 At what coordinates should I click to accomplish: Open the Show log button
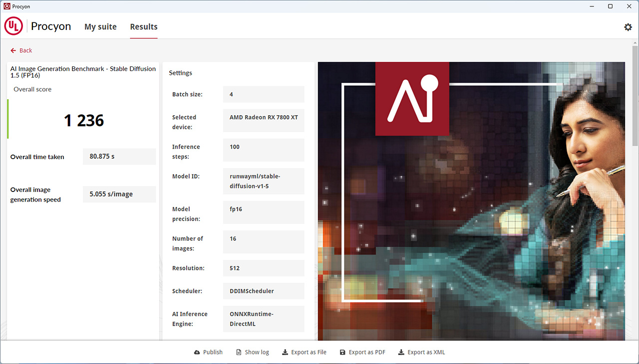pyautogui.click(x=253, y=352)
